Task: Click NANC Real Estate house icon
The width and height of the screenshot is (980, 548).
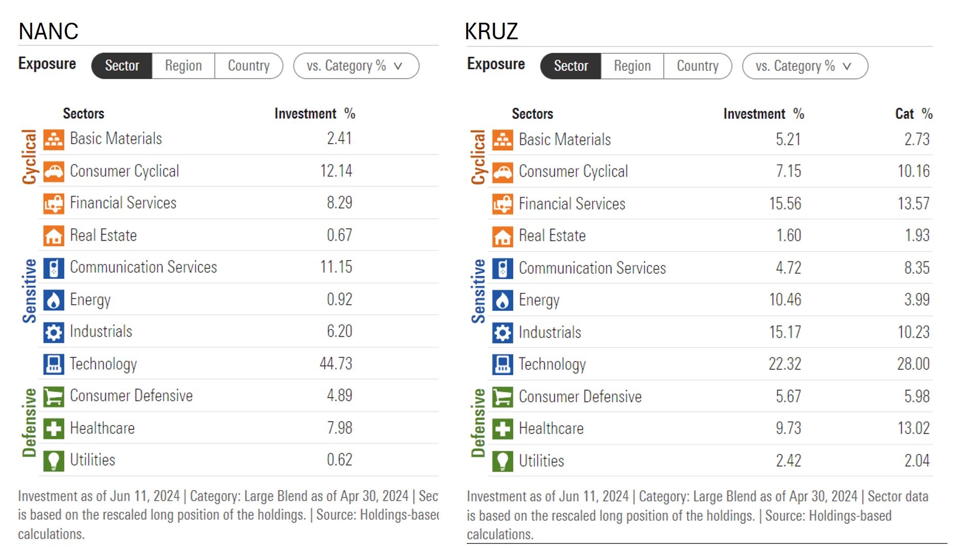Action: (54, 236)
